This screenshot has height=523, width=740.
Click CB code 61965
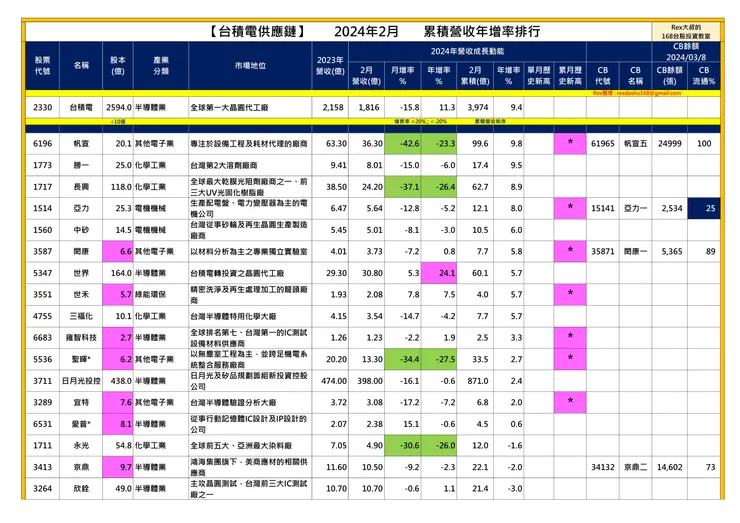[603, 143]
